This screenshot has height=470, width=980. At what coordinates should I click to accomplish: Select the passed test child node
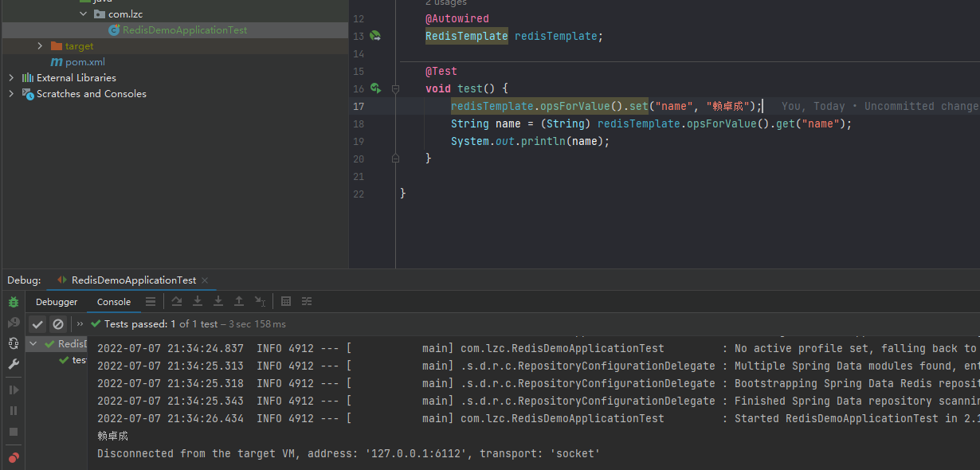[73, 360]
